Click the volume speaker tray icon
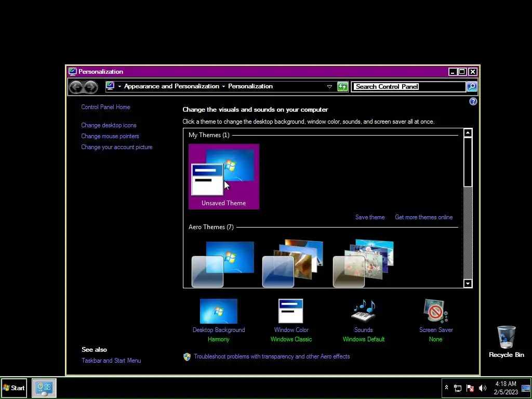The width and height of the screenshot is (532, 399). pyautogui.click(x=483, y=388)
